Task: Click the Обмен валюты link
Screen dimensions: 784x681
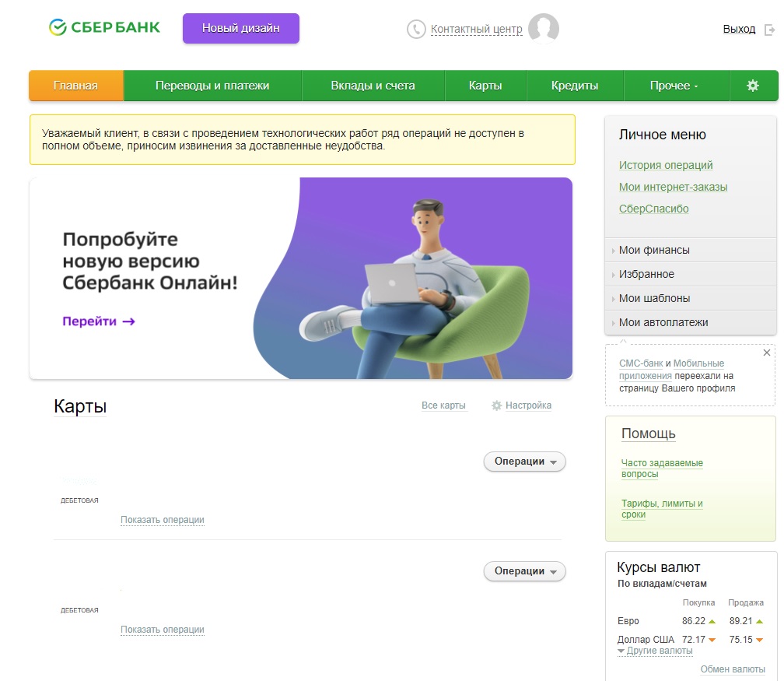Action: pos(733,669)
